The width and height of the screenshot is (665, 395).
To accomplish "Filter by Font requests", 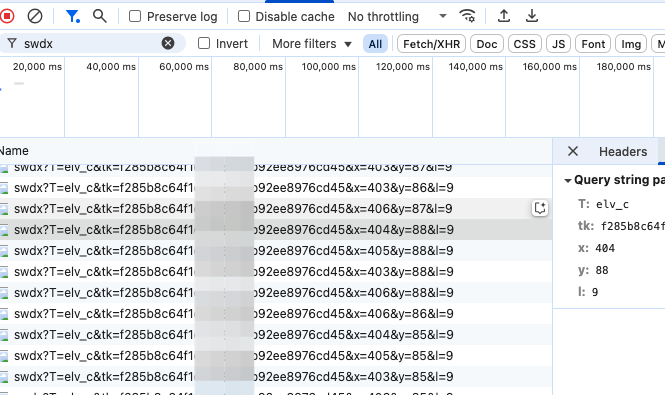I will click(x=593, y=44).
